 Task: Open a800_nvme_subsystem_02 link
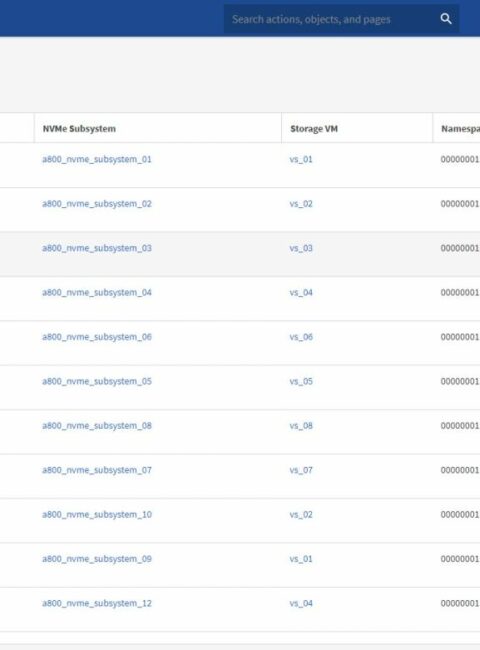pos(97,204)
